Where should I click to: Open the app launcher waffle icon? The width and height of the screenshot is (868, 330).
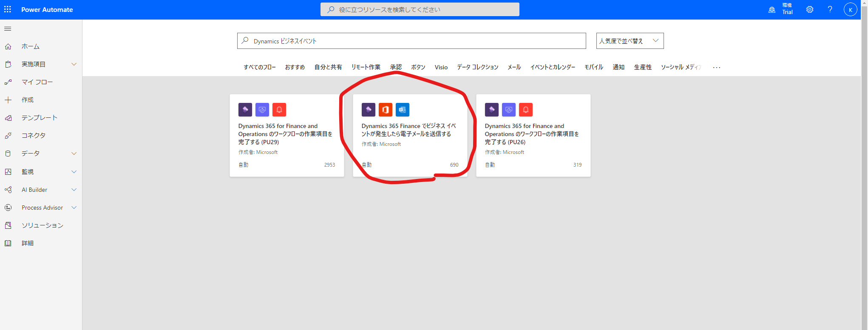8,9
